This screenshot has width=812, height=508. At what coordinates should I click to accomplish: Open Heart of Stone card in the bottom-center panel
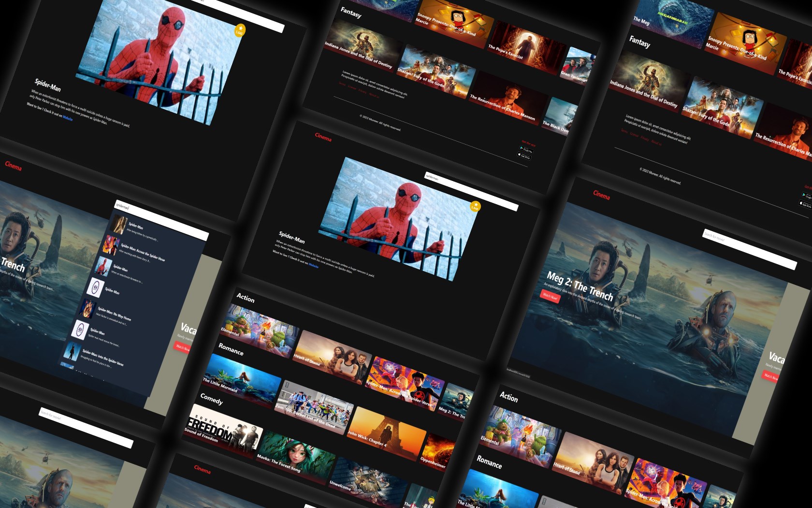click(333, 357)
